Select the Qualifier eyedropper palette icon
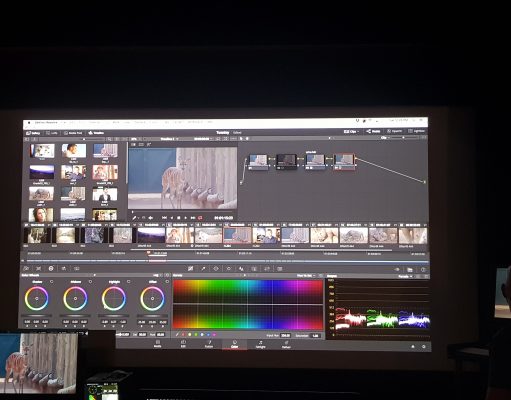Screen dimensions: 511x400 203,268
